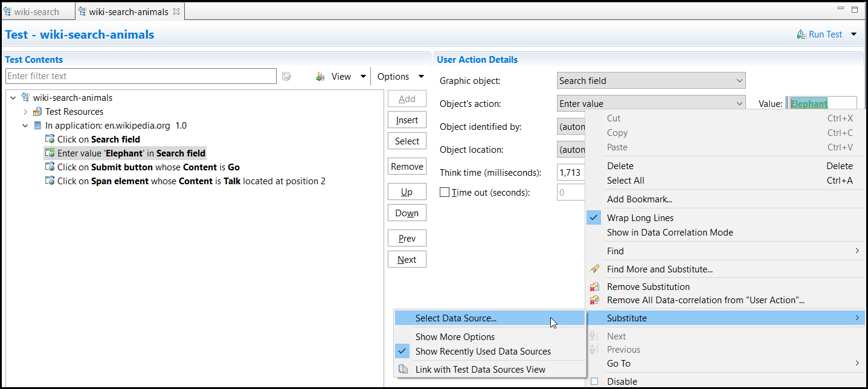
Task: Enable the Time out seconds checkbox
Action: (444, 191)
